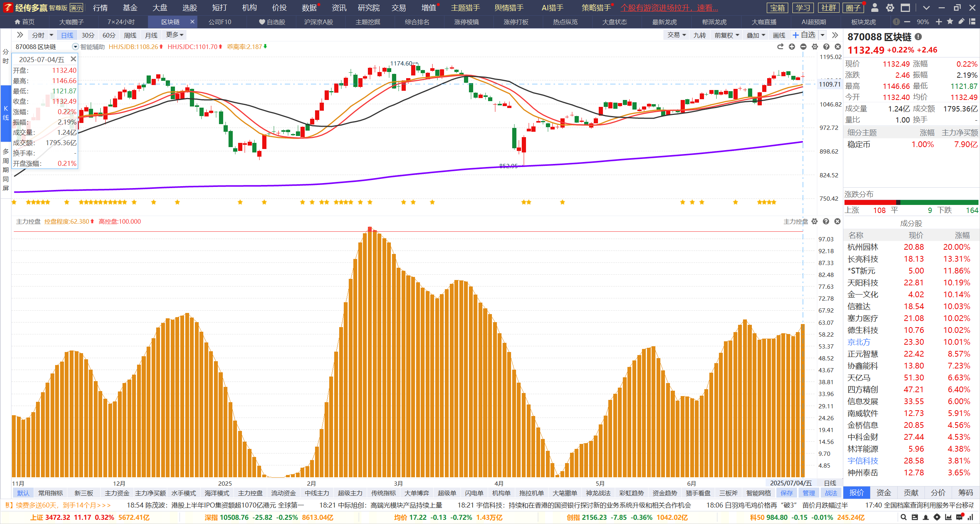This screenshot has width=980, height=524.
Task: Click the star favorite icon near 90%
Action: [x=950, y=22]
